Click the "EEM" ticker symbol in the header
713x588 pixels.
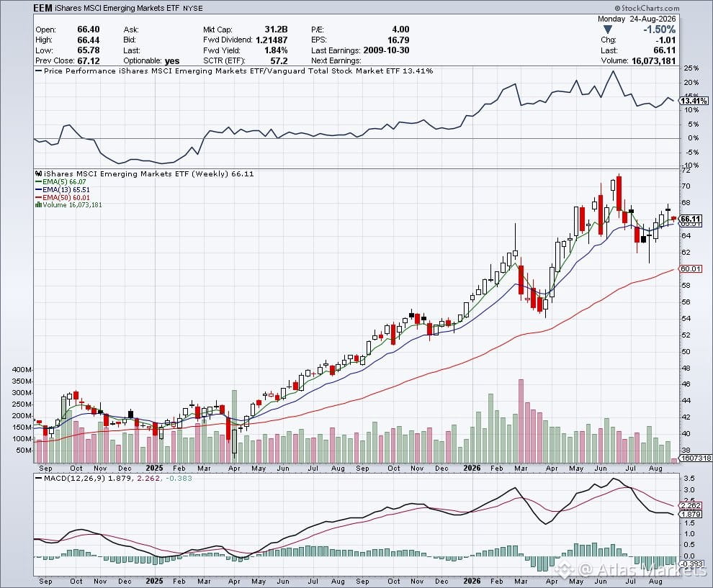(x=42, y=8)
